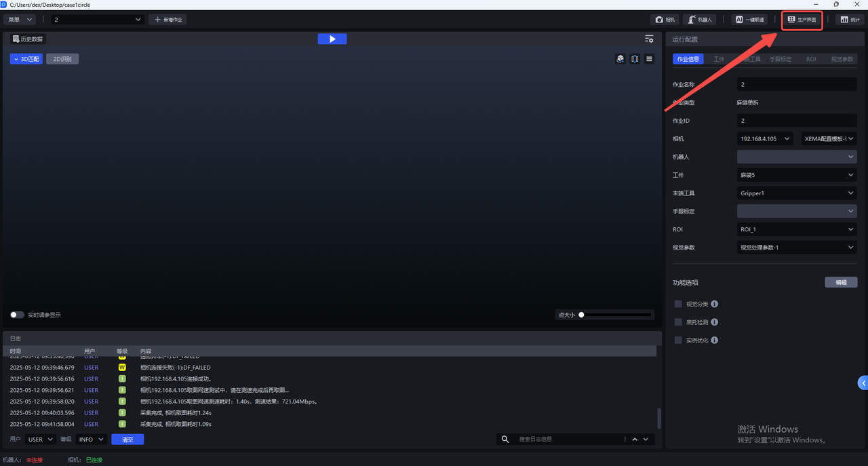Image resolution: width=868 pixels, height=466 pixels.
Task: Tick the 实例优化 checkbox
Action: 678,341
